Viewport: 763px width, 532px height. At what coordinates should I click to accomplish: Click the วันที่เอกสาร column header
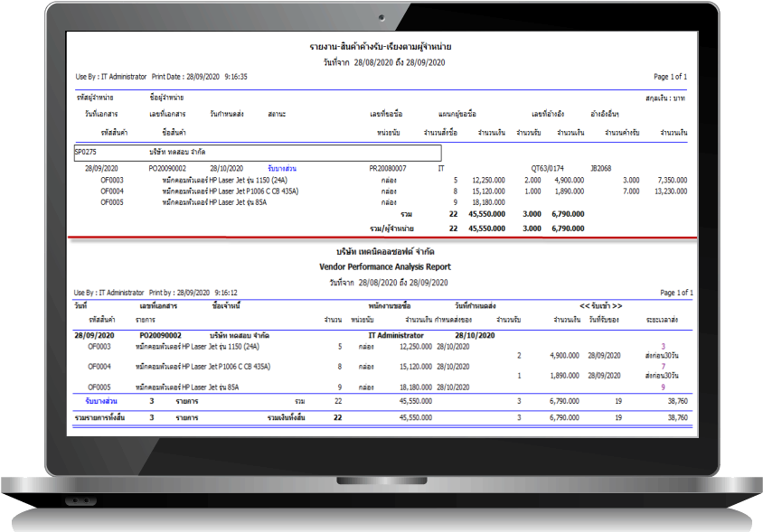(101, 114)
